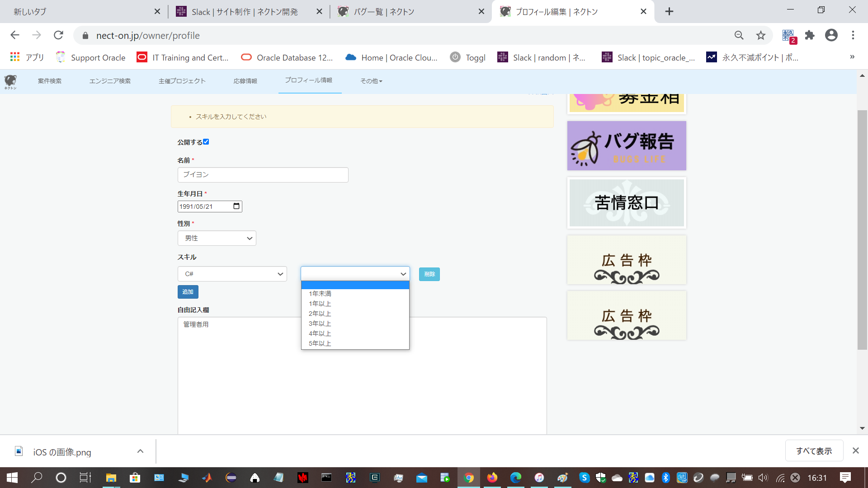This screenshot has width=868, height=488.
Task: Choose 2年以上 in the experience list
Action: (x=355, y=314)
